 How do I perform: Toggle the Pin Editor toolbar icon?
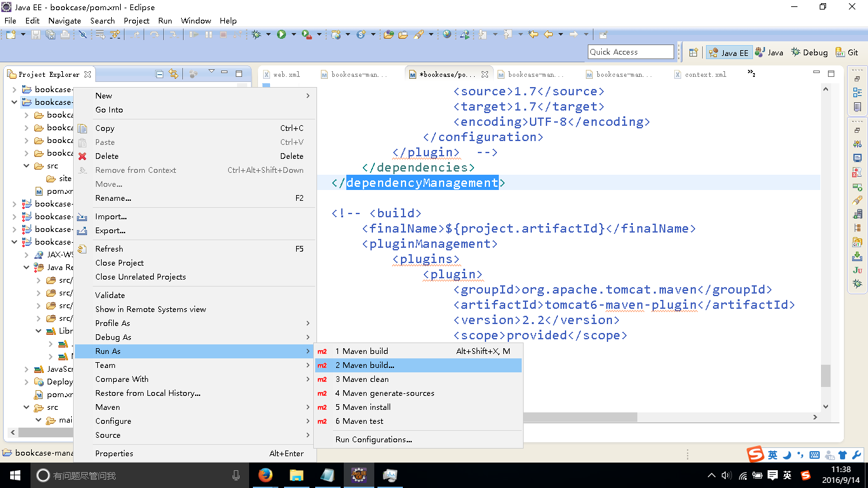604,34
